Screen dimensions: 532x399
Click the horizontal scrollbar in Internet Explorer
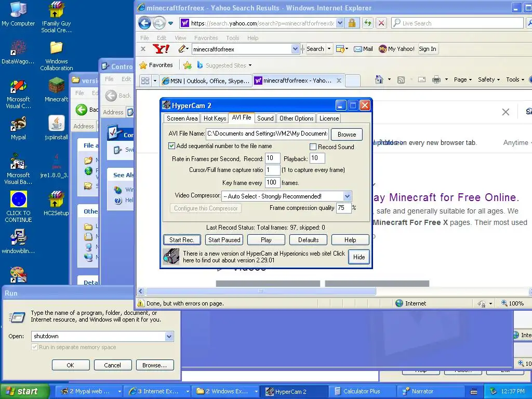(261, 291)
